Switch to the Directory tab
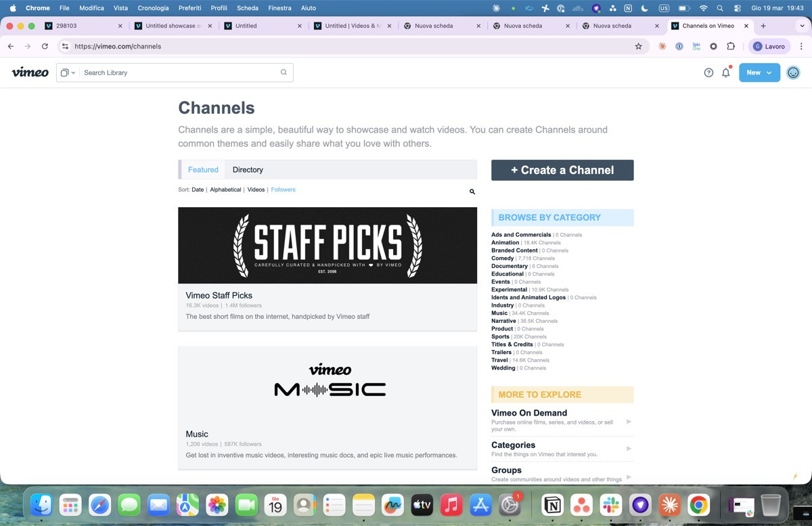 [248, 170]
